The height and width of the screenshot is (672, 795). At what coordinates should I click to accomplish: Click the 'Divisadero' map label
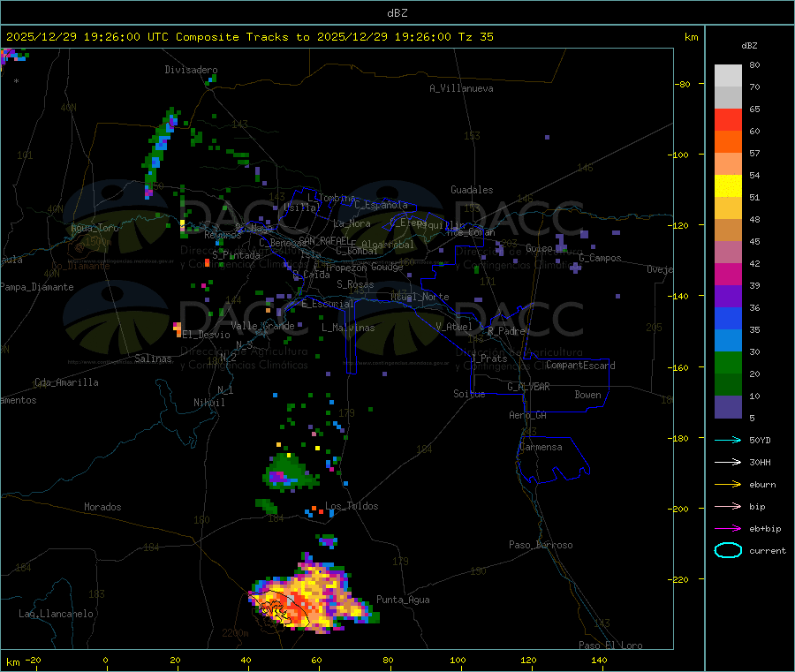click(x=191, y=70)
